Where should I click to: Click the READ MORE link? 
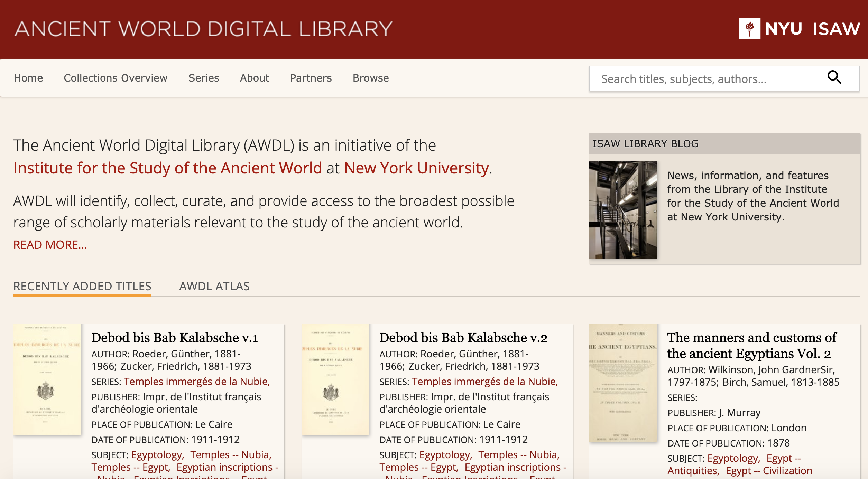click(x=50, y=245)
